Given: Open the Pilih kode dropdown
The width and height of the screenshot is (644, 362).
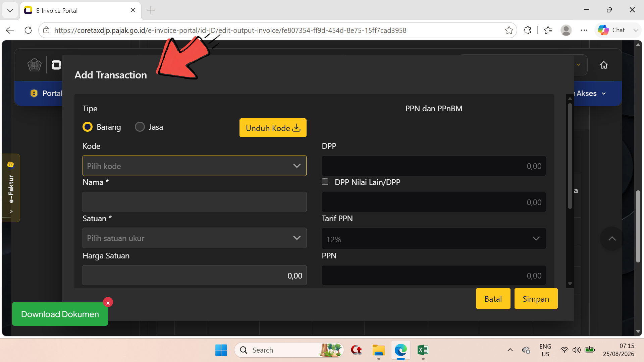Looking at the screenshot, I should 195,166.
